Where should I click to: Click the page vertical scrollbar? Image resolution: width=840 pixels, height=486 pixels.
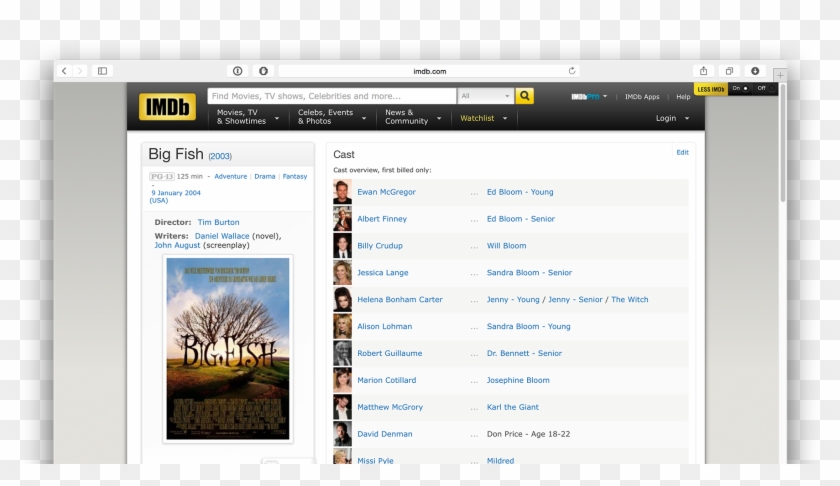coord(783,143)
